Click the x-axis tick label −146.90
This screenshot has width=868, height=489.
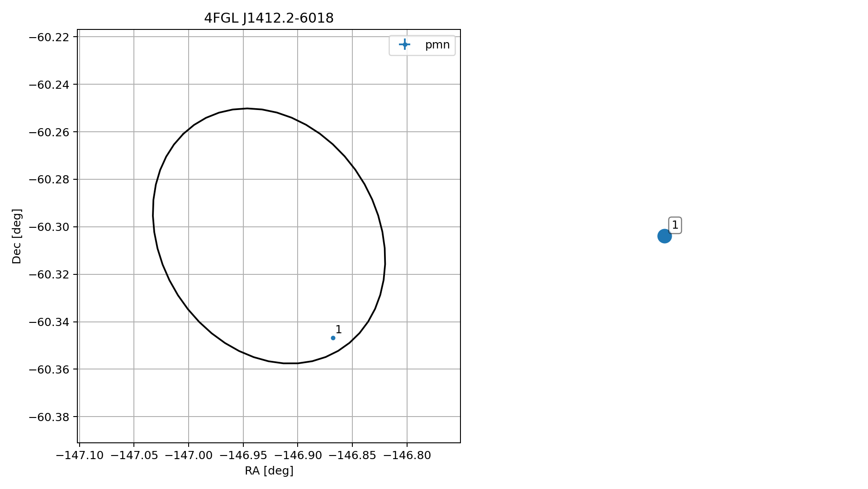click(x=298, y=455)
